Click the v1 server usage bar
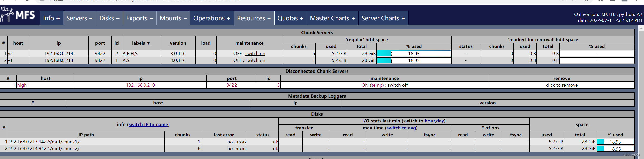Screen dimensions: 644x159 [414, 60]
